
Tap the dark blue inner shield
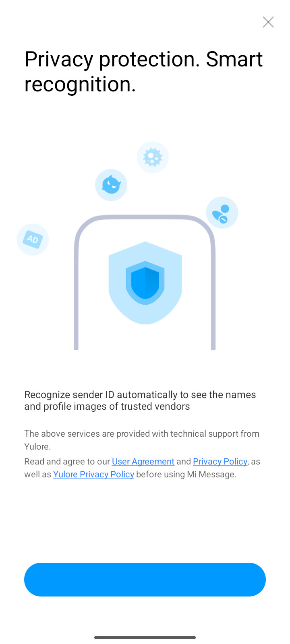(145, 283)
